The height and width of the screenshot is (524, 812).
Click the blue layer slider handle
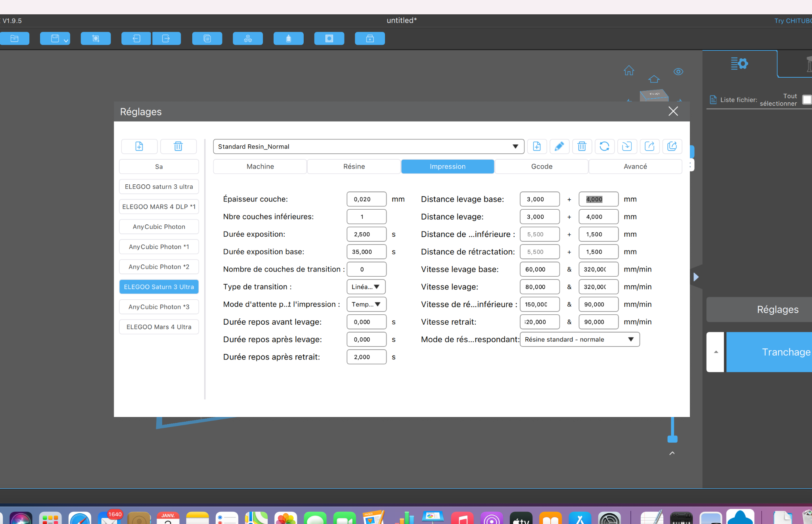(672, 439)
